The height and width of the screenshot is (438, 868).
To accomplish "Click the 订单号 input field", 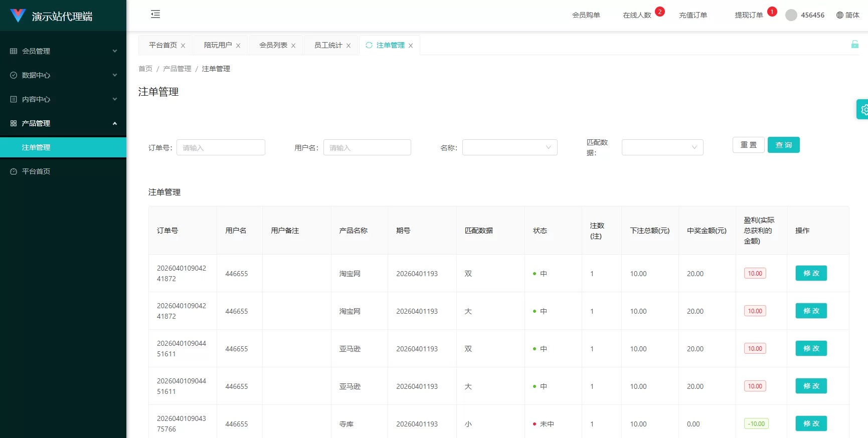I will 221,147.
